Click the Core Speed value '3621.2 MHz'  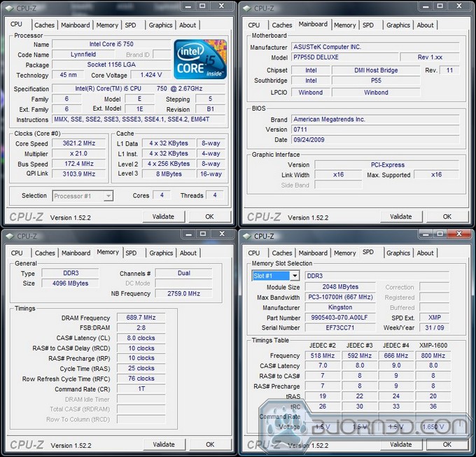pos(79,143)
